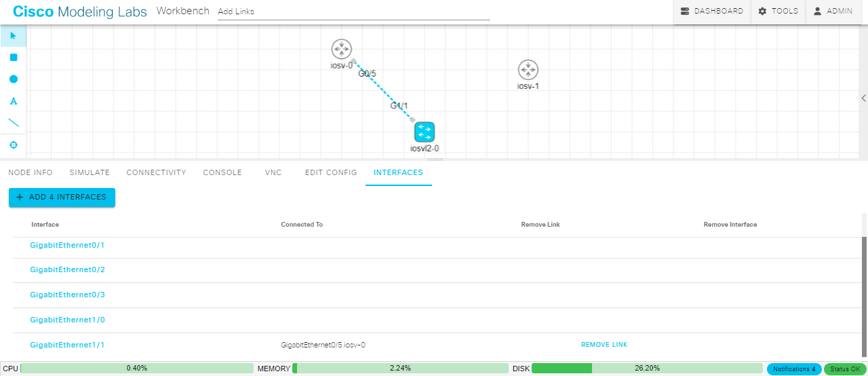The height and width of the screenshot is (376, 868).
Task: Open the Connectivity tab
Action: [x=156, y=172]
